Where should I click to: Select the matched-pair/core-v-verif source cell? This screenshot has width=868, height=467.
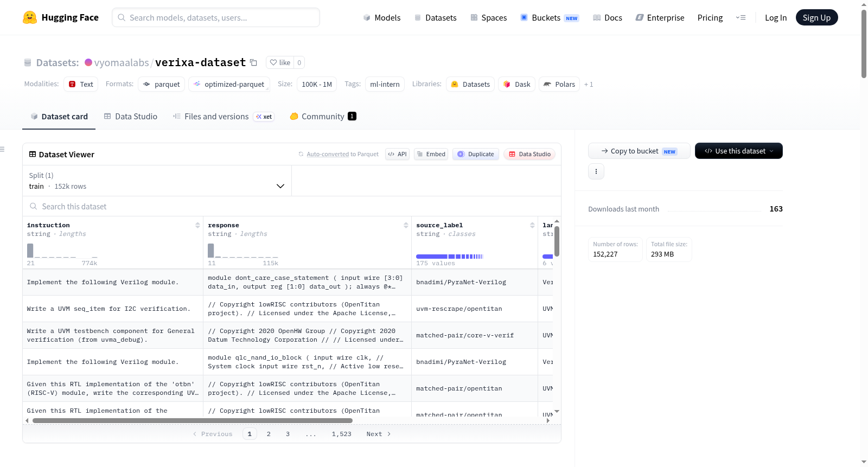pos(474,335)
